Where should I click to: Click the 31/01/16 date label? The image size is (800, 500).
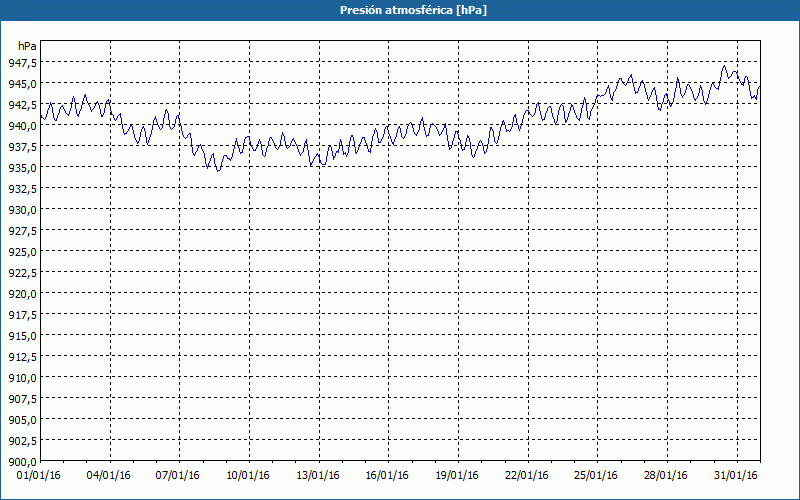click(736, 476)
